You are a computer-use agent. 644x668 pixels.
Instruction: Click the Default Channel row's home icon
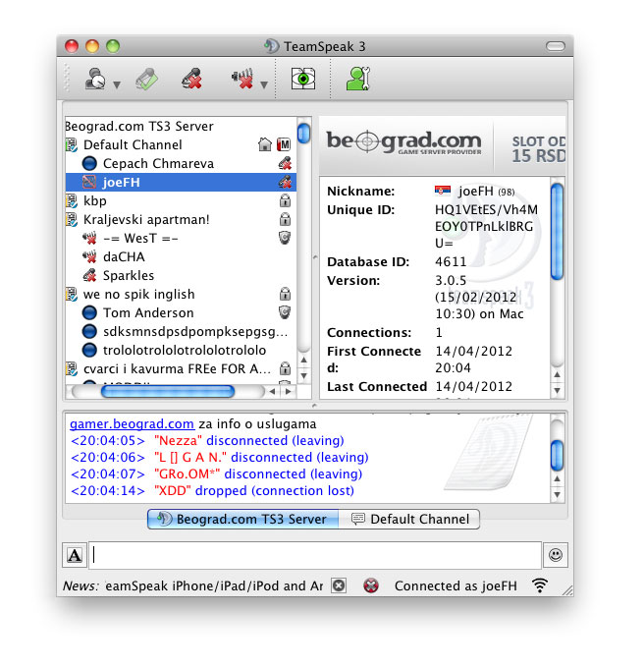265,144
